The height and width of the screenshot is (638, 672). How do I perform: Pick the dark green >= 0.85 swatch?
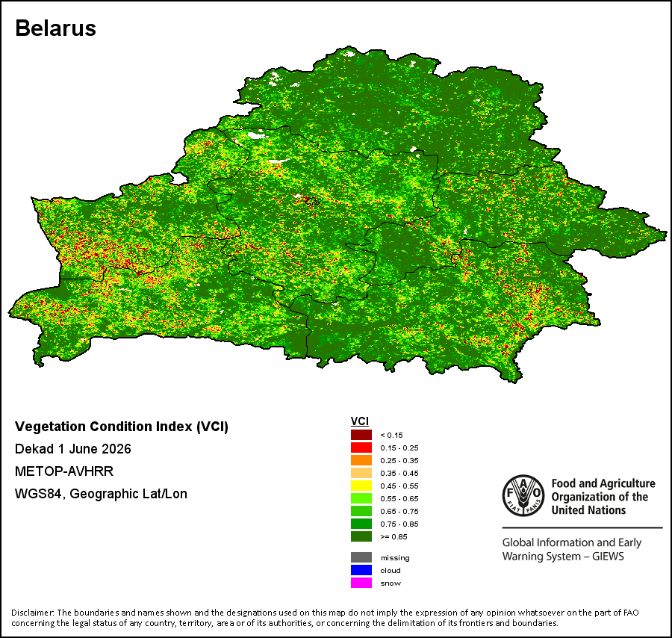click(361, 536)
